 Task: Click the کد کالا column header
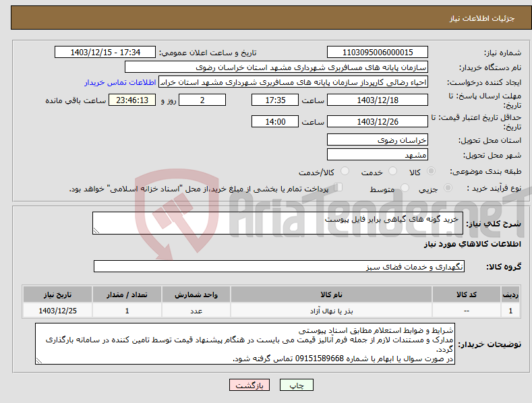[467, 294]
